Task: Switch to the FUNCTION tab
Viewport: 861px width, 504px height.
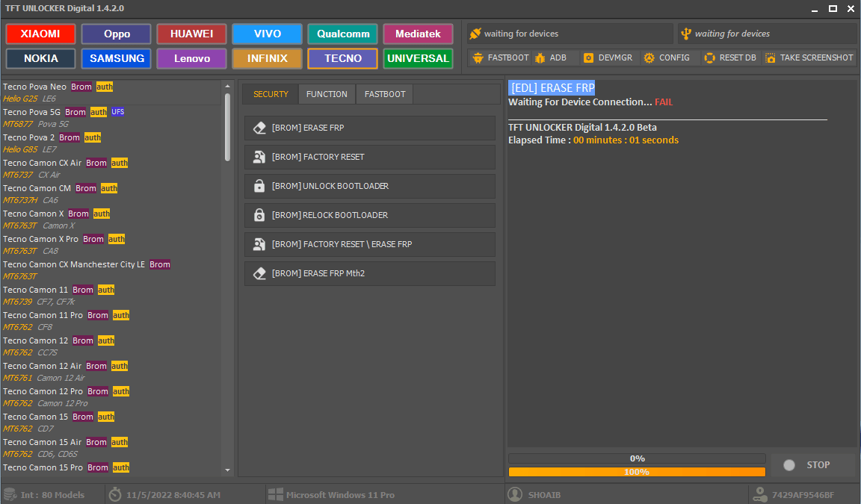Action: coord(327,94)
